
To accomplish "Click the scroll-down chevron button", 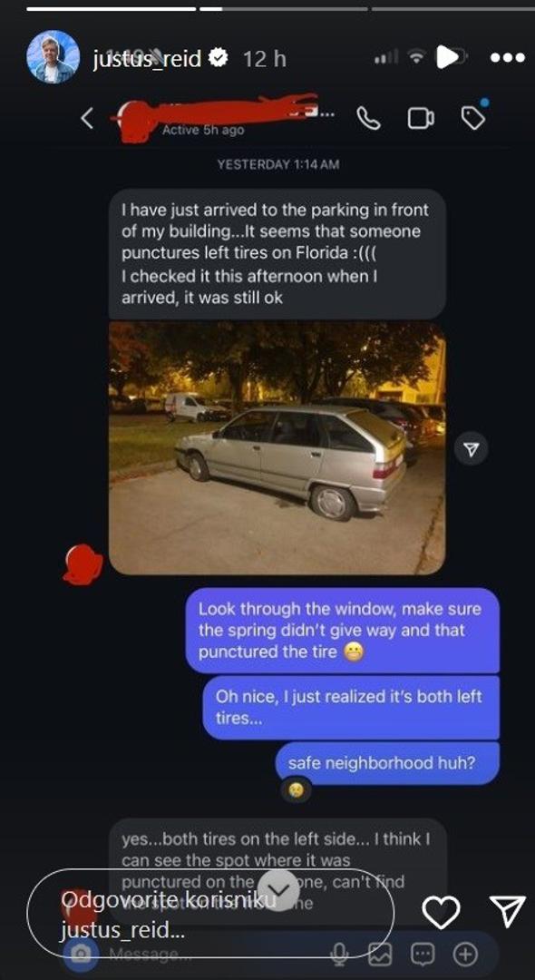I will tap(278, 889).
